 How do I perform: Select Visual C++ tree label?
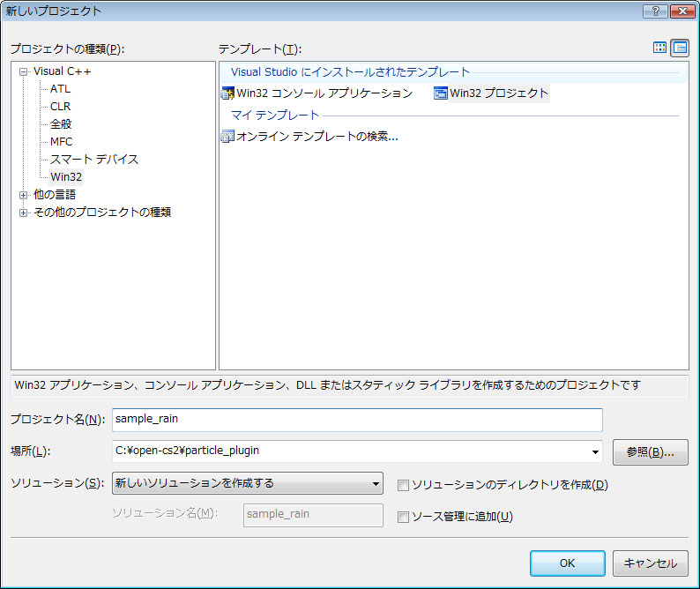click(x=62, y=71)
